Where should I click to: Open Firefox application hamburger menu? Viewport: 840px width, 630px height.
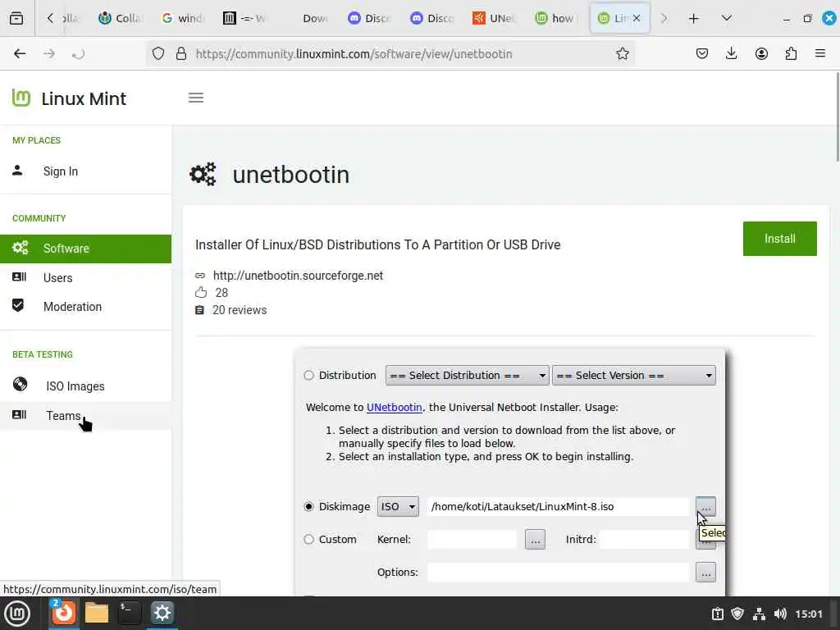(820, 53)
